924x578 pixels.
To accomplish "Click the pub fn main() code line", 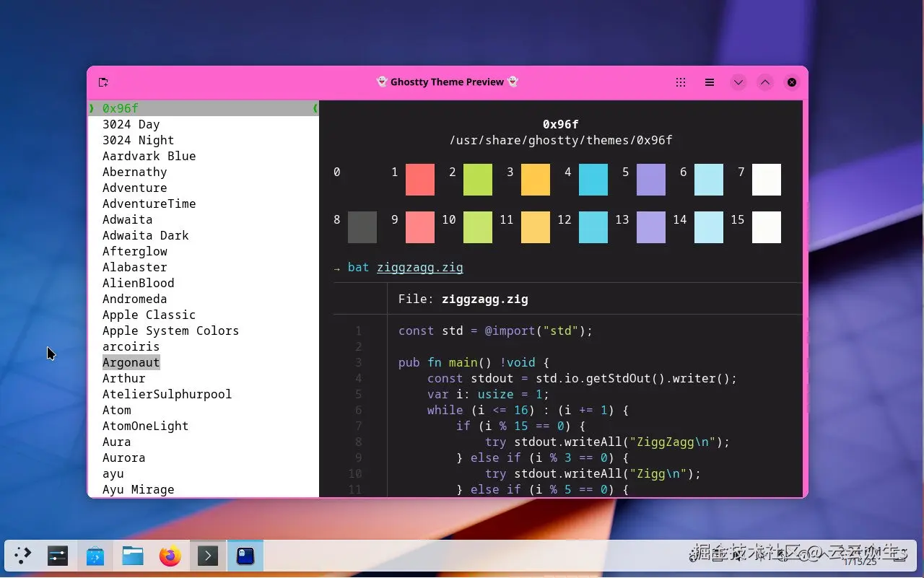I will pyautogui.click(x=474, y=362).
